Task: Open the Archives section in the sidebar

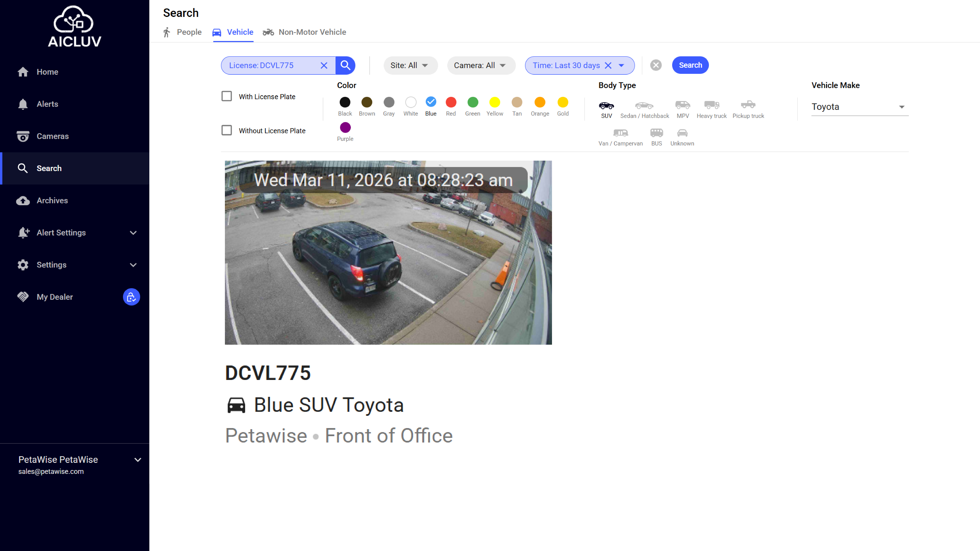Action: (52, 200)
